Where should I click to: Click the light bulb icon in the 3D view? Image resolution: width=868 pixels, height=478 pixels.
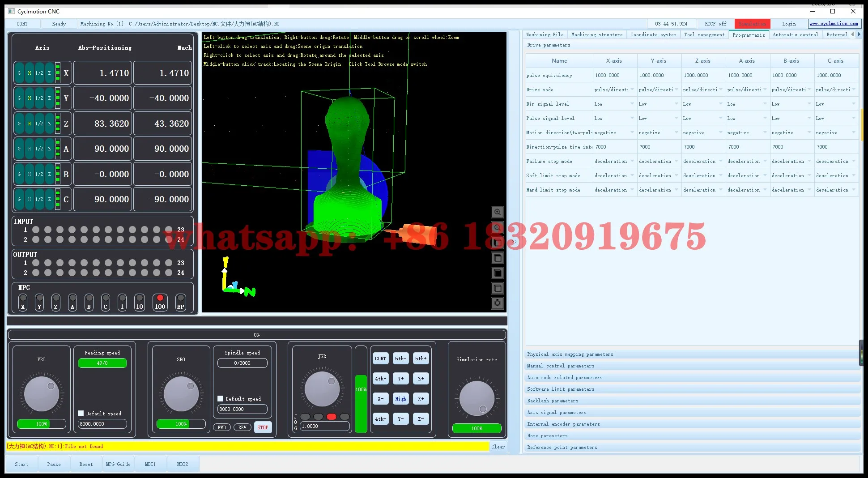(497, 303)
